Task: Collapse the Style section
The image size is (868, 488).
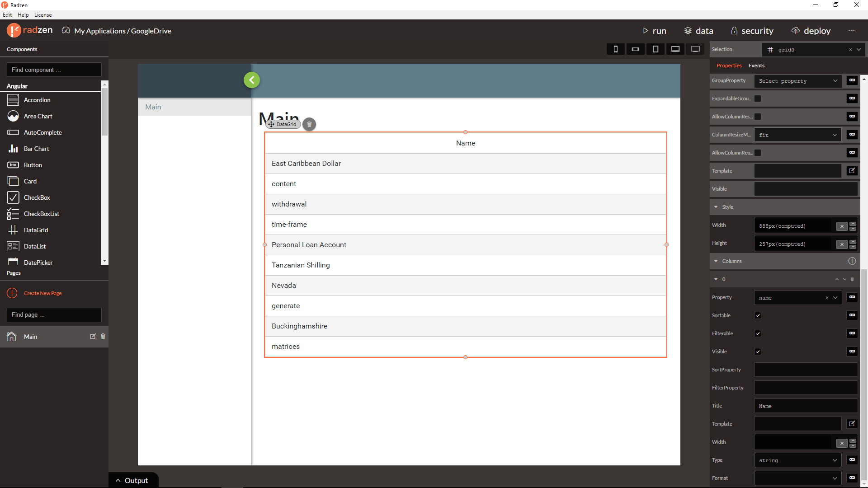Action: tap(716, 207)
